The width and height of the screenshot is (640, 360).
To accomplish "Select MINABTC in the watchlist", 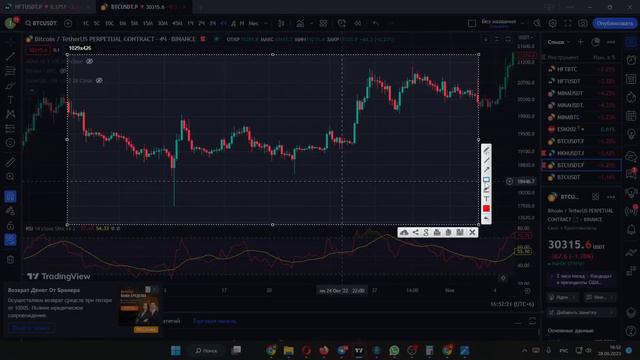I will (x=582, y=117).
